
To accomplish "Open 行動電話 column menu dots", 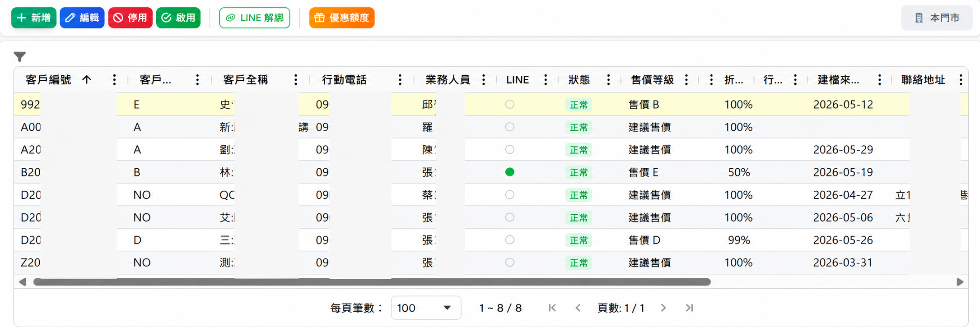I will point(400,80).
